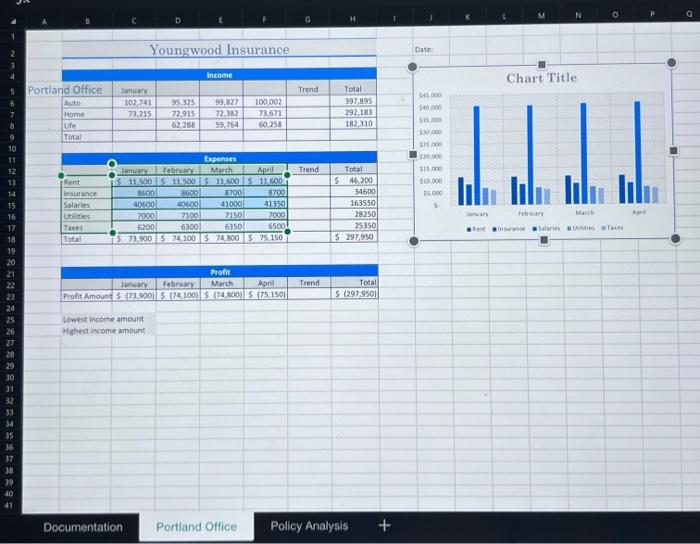Select February Life income 62,288
Viewport: 700px width, 544px height.
(178, 125)
